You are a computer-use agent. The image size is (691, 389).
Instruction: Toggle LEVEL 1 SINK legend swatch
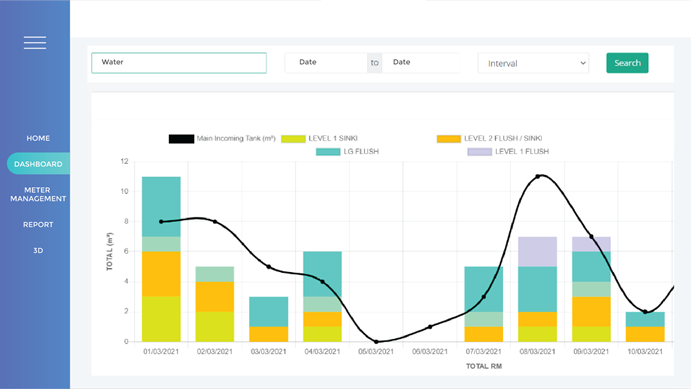293,139
